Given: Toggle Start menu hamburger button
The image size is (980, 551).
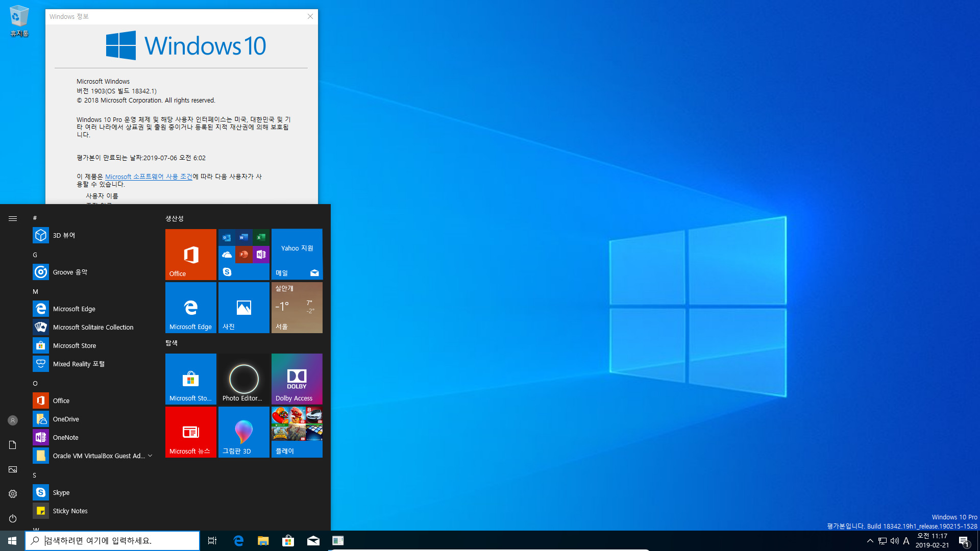Looking at the screenshot, I should click(x=12, y=218).
